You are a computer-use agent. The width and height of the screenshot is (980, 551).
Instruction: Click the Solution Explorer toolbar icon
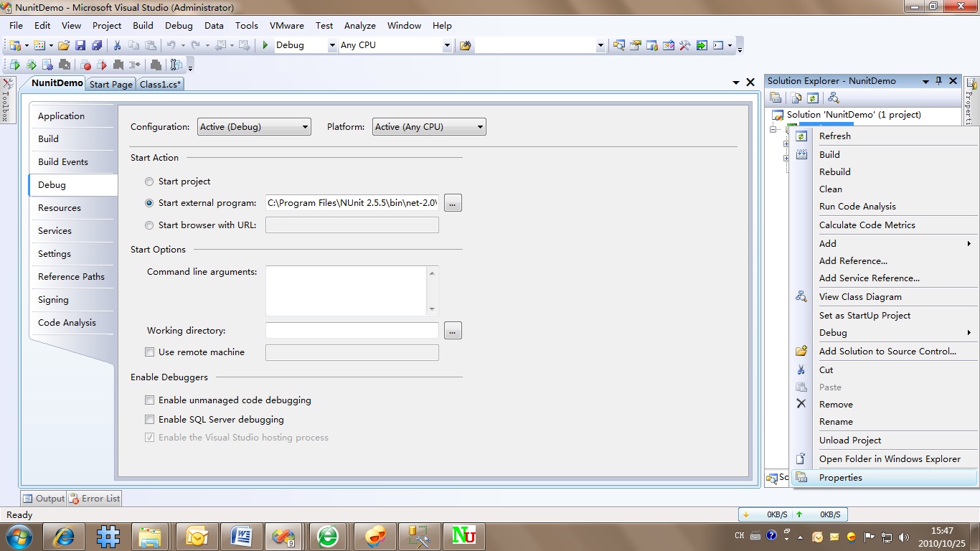click(619, 45)
